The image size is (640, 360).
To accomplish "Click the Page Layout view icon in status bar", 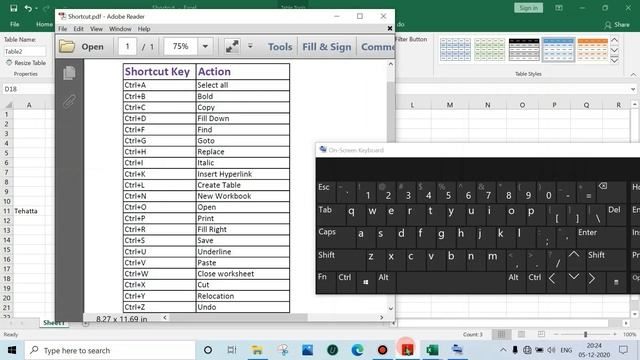I will click(521, 334).
